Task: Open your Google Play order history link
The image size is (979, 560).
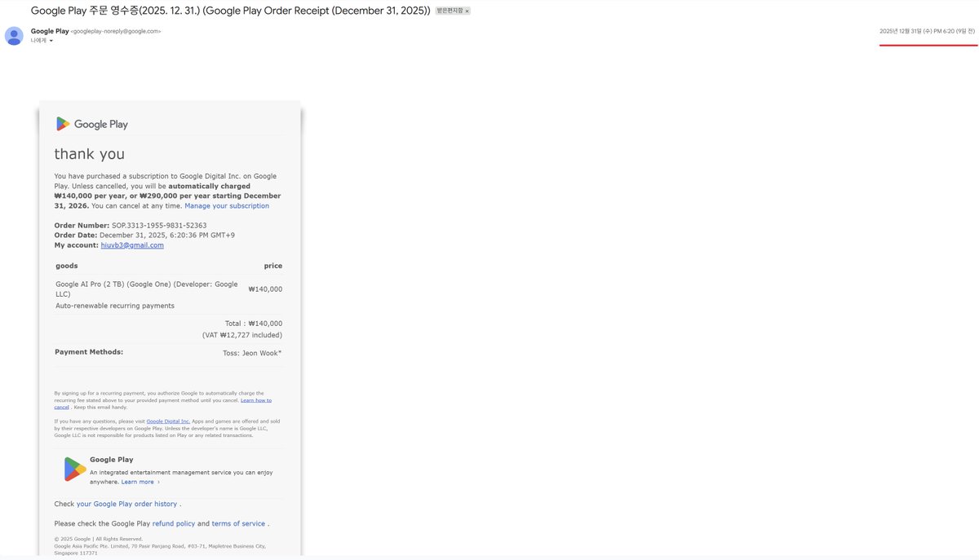Action: pos(126,504)
